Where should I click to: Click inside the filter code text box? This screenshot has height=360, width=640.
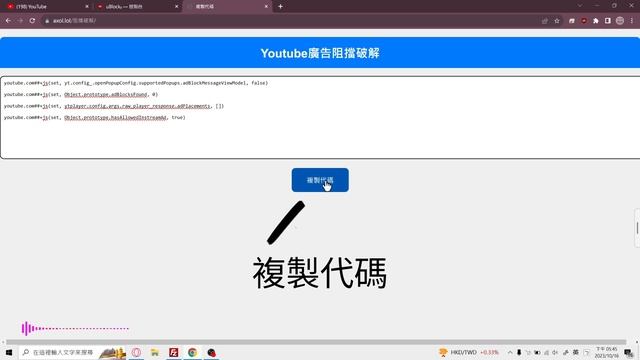[320, 118]
